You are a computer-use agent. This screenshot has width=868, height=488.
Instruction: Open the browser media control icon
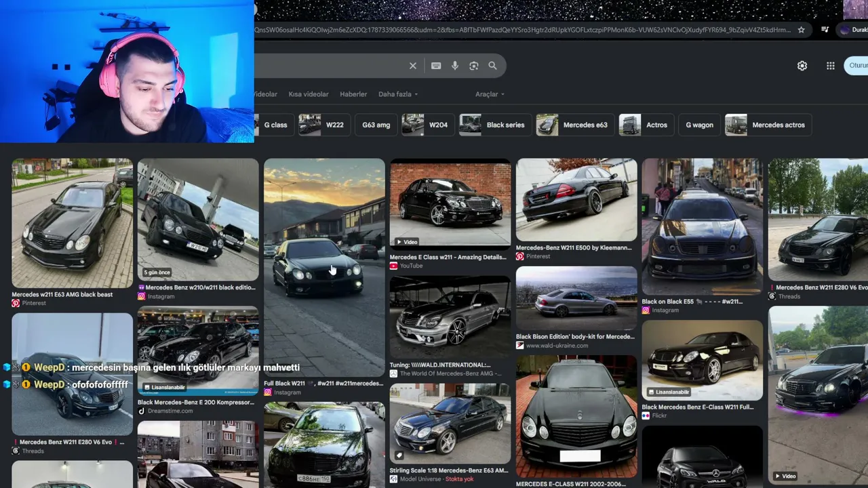(825, 30)
